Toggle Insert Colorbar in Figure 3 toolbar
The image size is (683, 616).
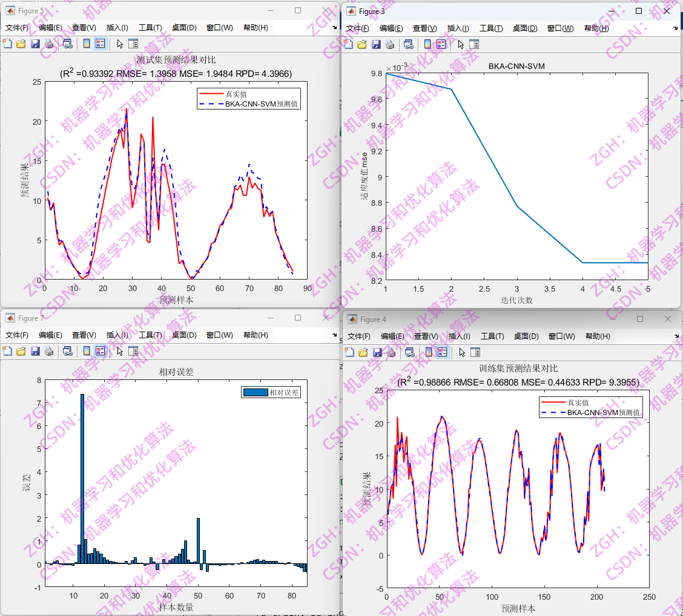(x=427, y=44)
